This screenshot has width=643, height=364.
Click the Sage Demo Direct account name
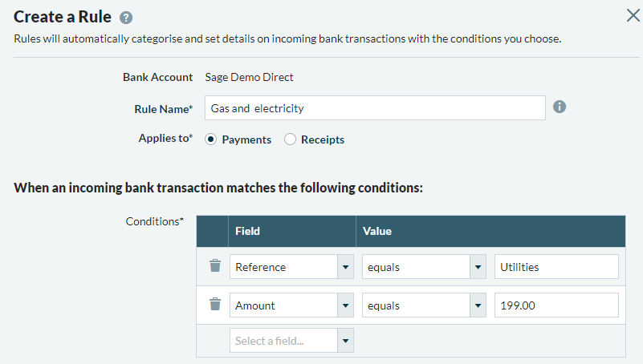250,77
